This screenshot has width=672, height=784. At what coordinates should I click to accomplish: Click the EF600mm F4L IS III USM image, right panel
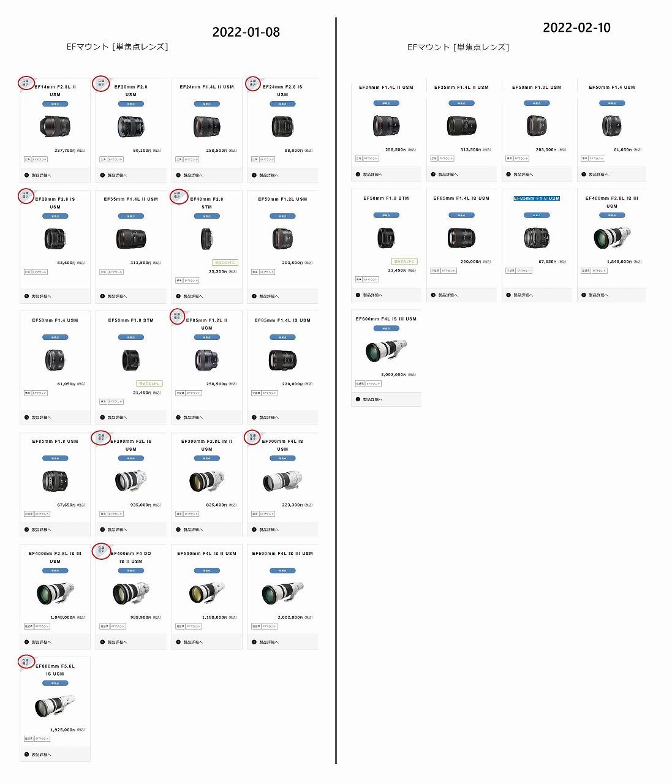[386, 351]
